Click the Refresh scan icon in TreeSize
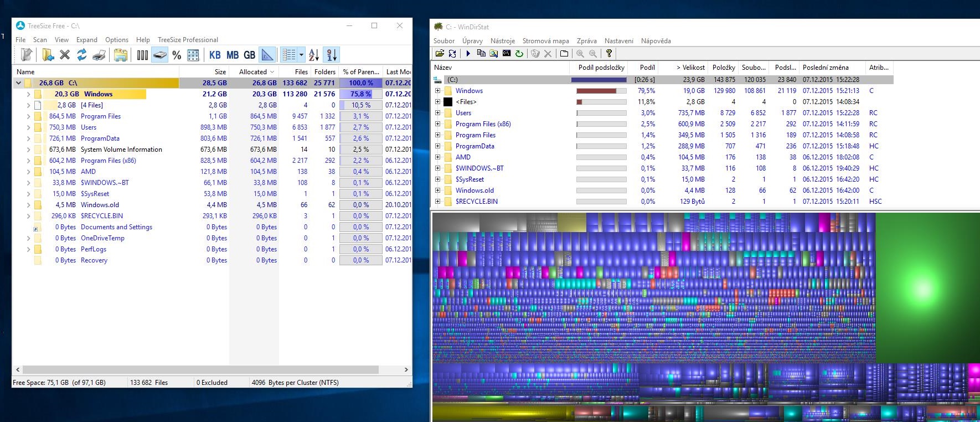This screenshot has height=422, width=980. coord(82,55)
